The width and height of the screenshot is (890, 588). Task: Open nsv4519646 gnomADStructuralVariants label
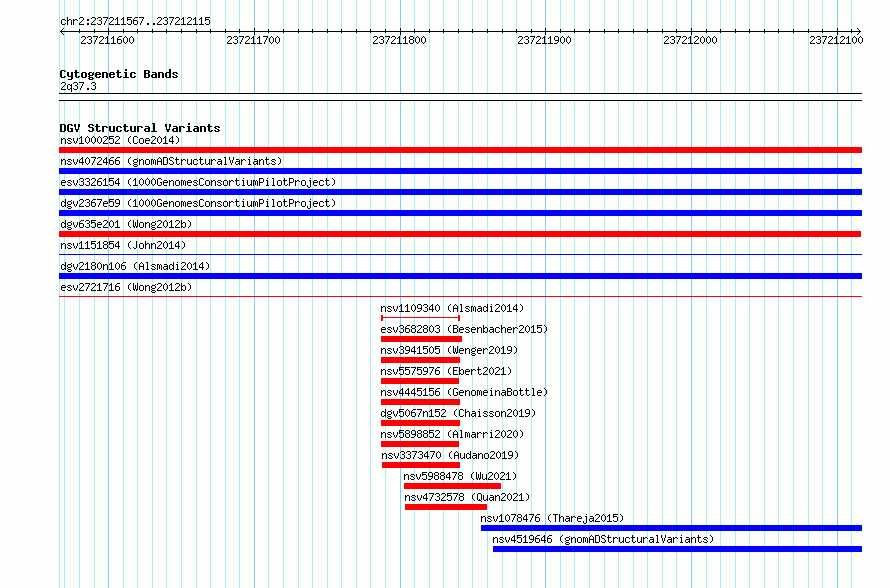point(603,539)
